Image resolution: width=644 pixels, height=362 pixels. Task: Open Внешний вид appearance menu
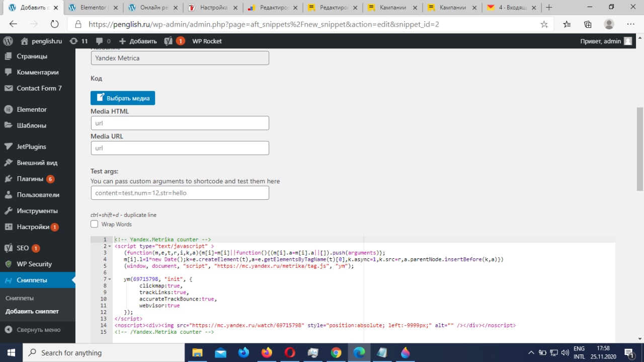coord(38,163)
